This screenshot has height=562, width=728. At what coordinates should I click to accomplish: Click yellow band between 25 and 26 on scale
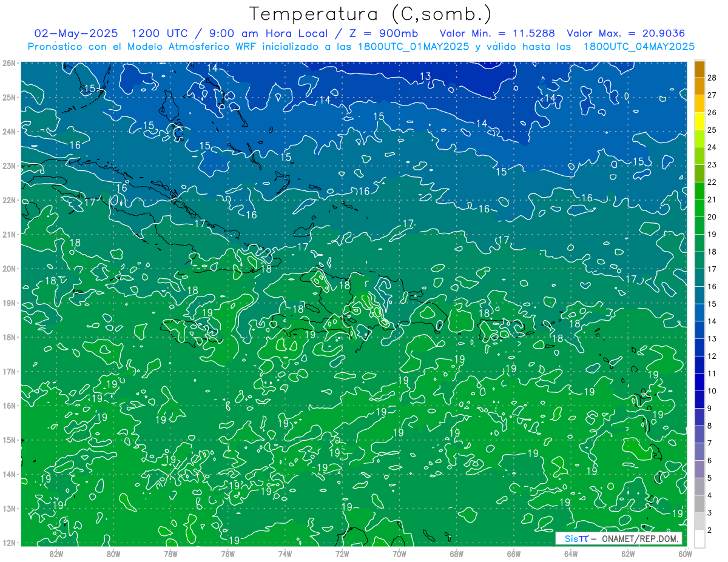(700, 121)
